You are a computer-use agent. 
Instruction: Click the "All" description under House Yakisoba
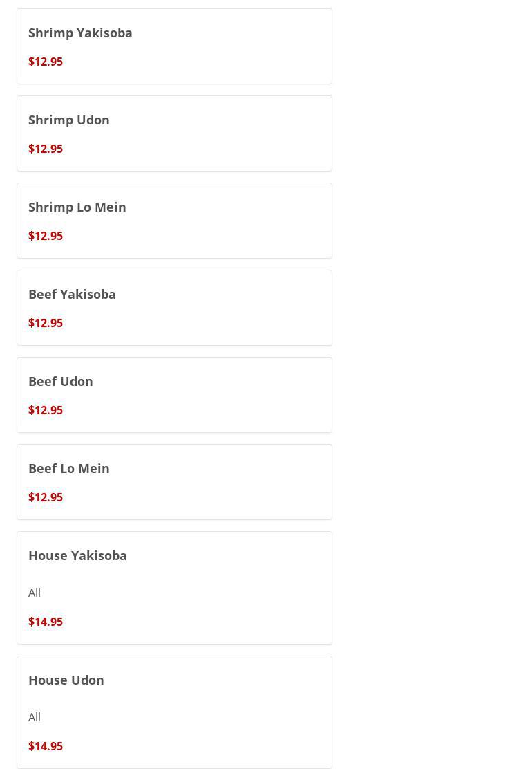(35, 593)
